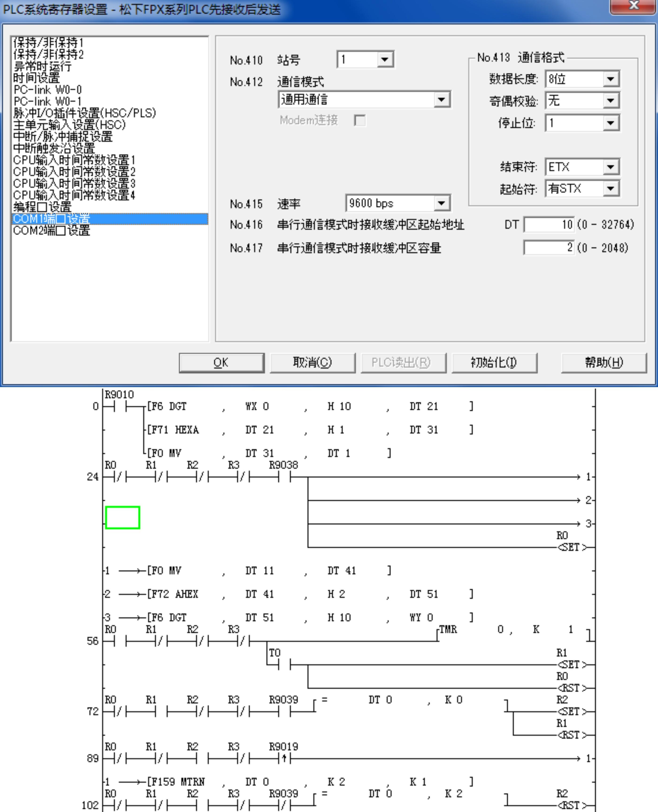The width and height of the screenshot is (658, 812).
Task: Click the receive buffer capacity field
Action: (x=549, y=248)
